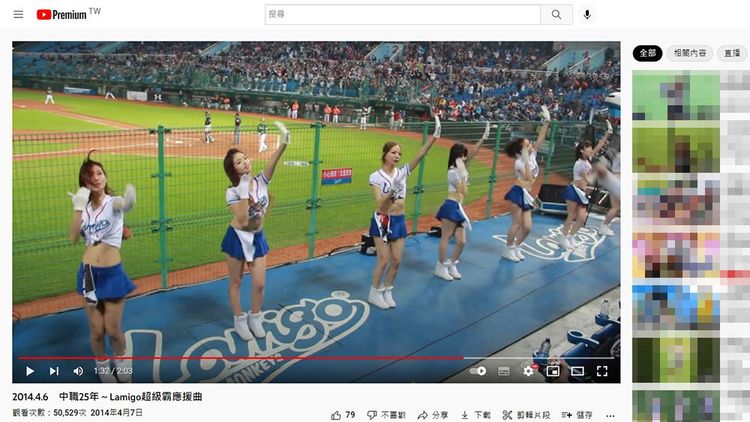Seek along the red progress bar

(x=316, y=357)
